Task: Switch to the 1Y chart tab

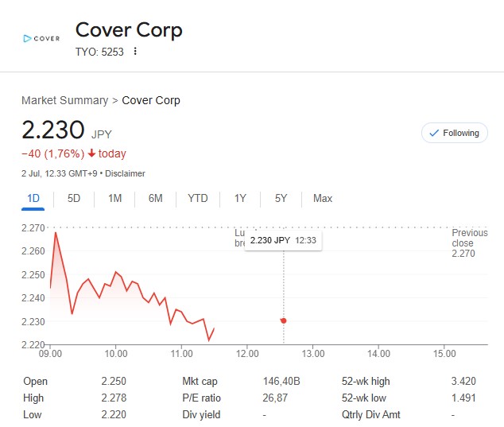Action: click(x=240, y=198)
